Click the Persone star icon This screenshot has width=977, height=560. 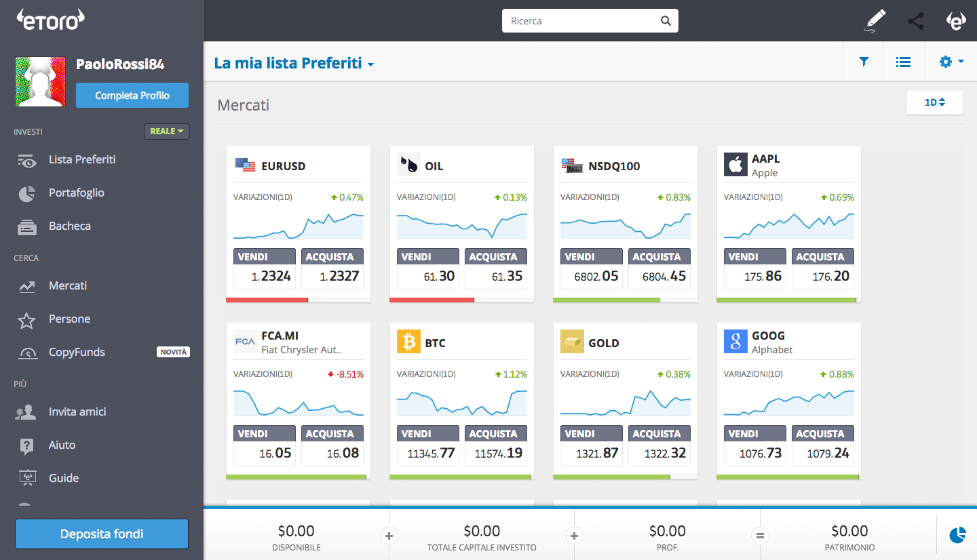tap(26, 319)
